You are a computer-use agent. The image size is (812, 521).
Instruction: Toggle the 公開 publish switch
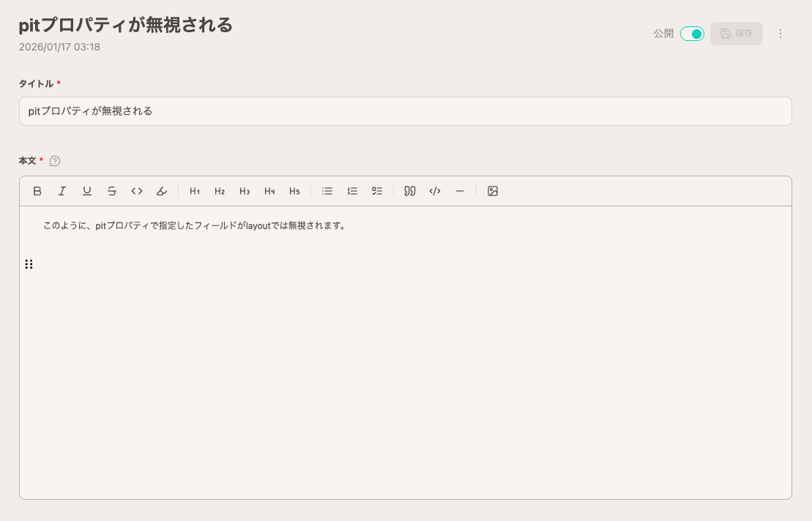692,34
